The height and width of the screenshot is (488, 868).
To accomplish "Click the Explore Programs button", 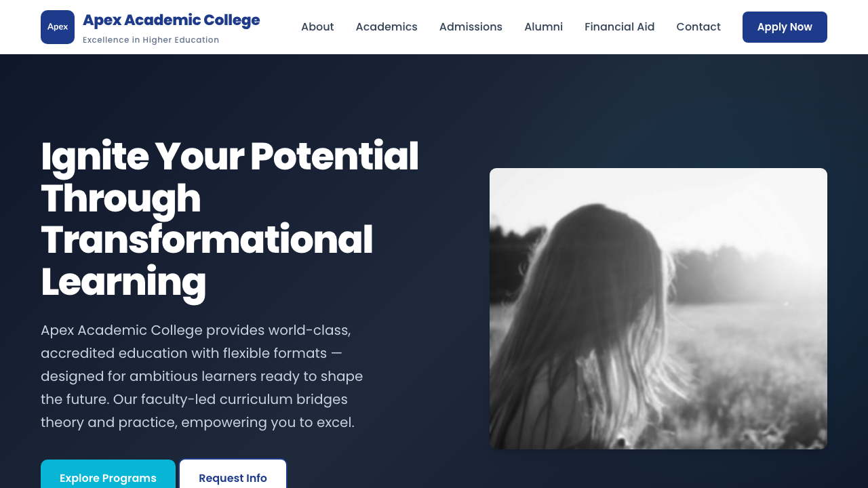I will coord(108,478).
